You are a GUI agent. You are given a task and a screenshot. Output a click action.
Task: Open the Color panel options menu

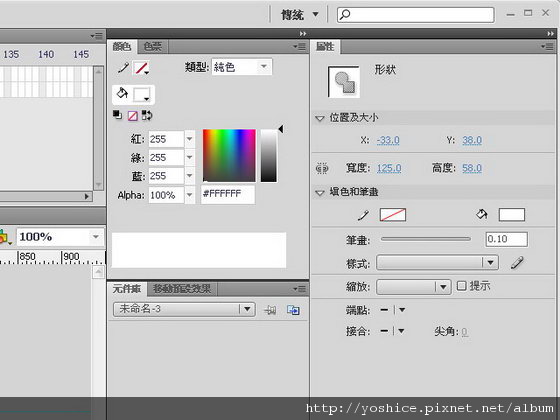coord(299,46)
